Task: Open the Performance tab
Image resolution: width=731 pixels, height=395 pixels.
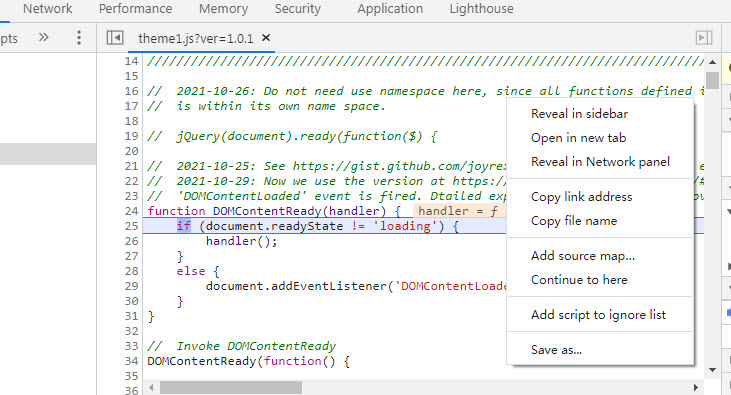Action: pyautogui.click(x=135, y=9)
